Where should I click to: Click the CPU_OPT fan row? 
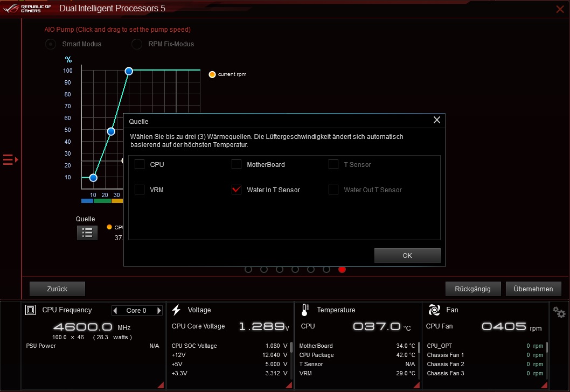485,346
